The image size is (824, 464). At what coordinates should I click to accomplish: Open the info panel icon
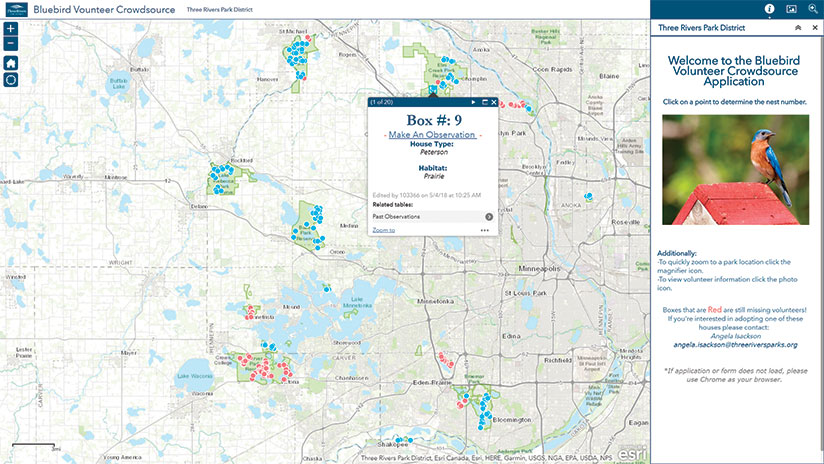click(769, 8)
